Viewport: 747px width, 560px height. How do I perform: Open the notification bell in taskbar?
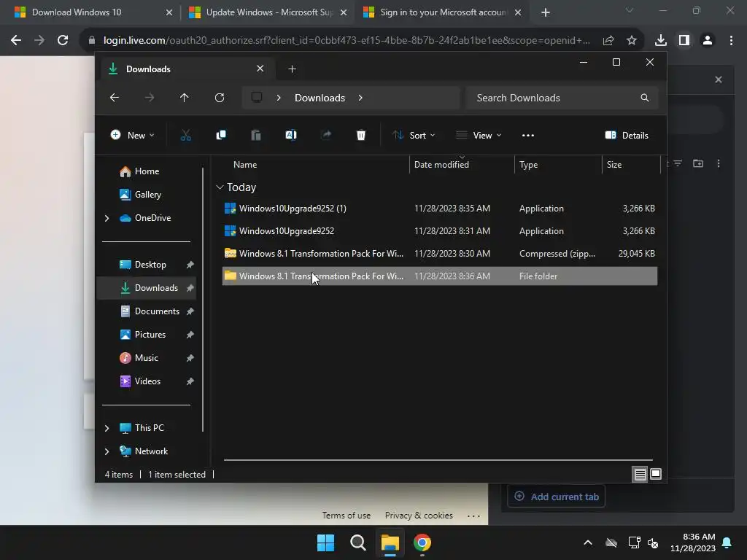click(x=727, y=542)
